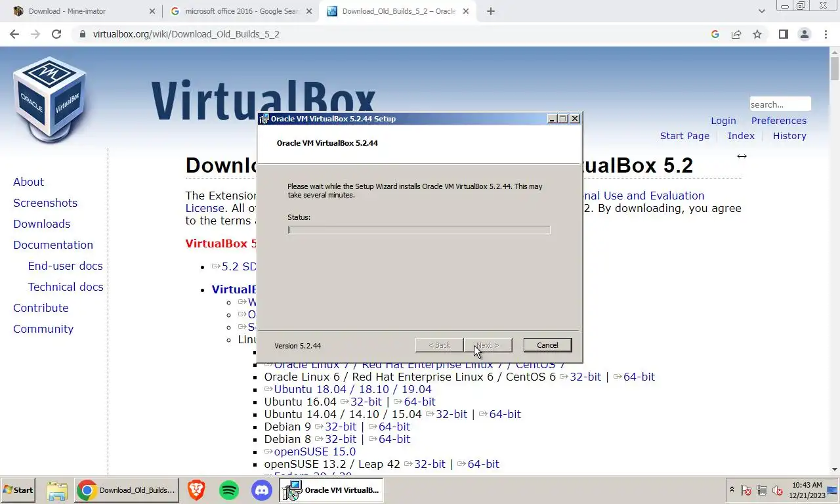Open the page History link

(x=789, y=136)
